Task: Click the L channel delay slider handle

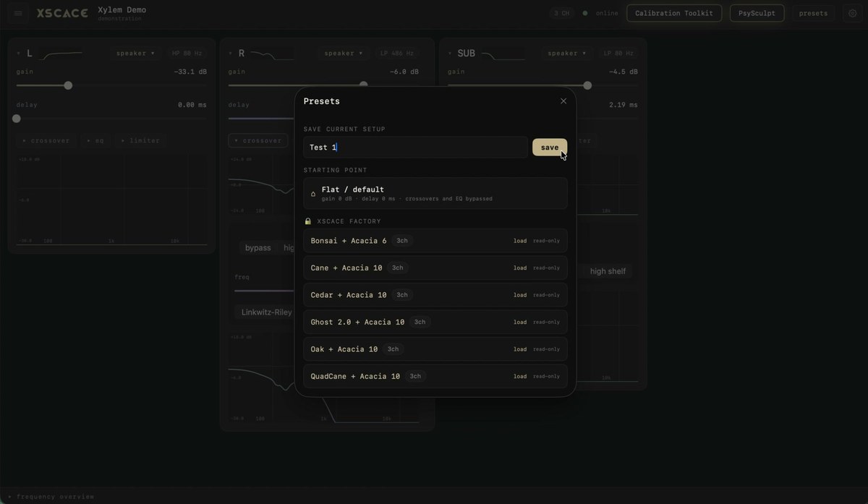Action: (17, 119)
